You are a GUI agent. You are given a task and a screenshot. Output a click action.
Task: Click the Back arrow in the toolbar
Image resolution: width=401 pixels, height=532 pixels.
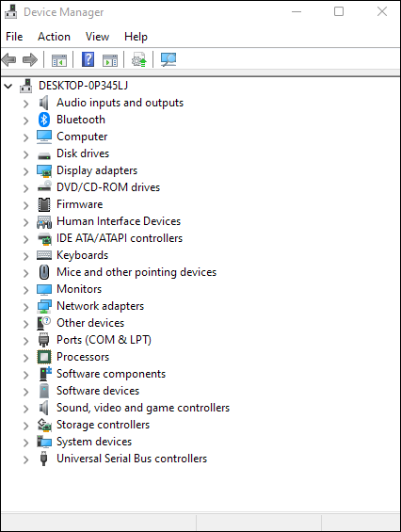tap(9, 59)
